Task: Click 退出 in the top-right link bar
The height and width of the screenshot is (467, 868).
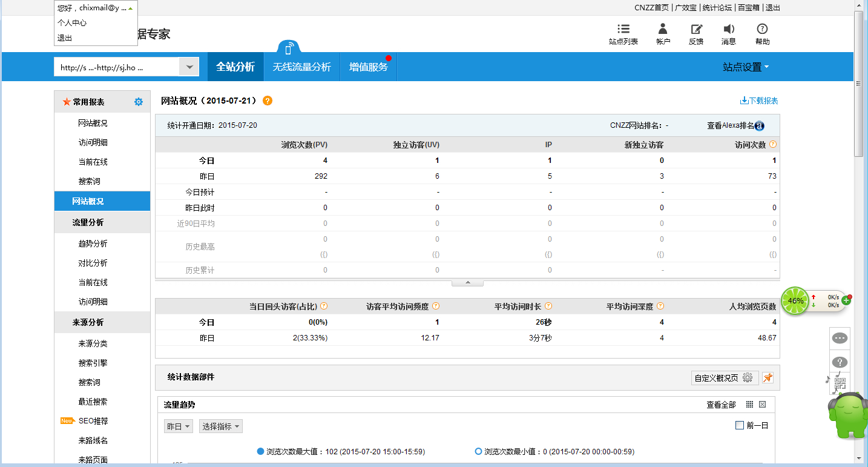Action: (773, 8)
